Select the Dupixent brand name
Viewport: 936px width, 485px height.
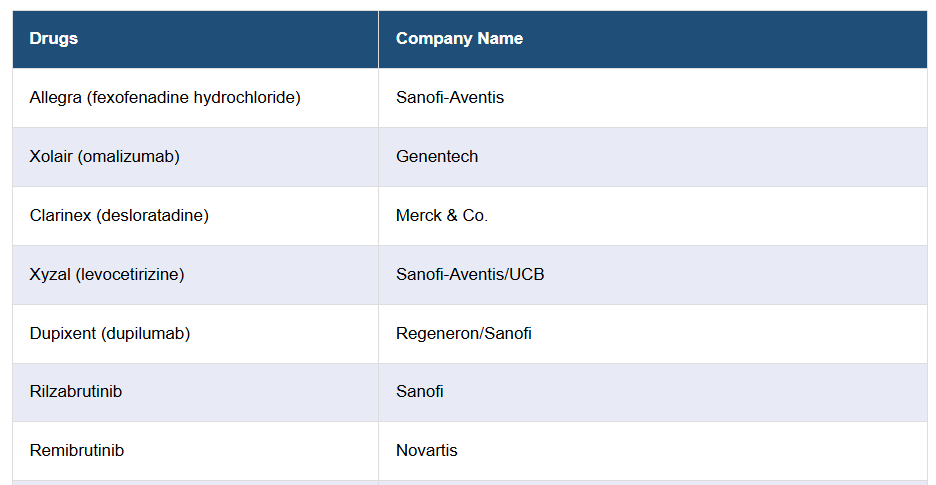[x=62, y=334]
